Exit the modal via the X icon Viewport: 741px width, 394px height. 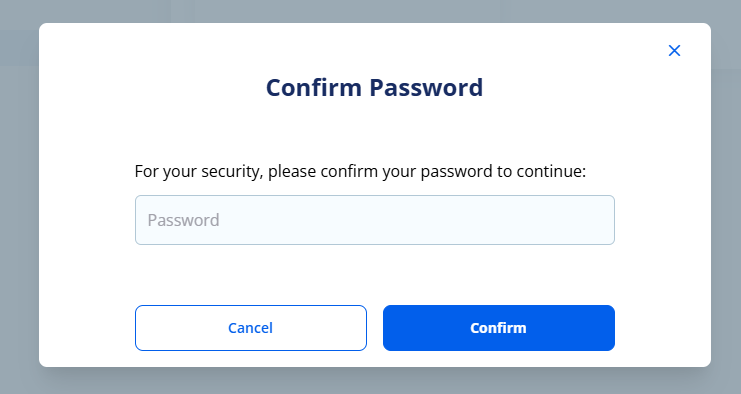pyautogui.click(x=674, y=51)
